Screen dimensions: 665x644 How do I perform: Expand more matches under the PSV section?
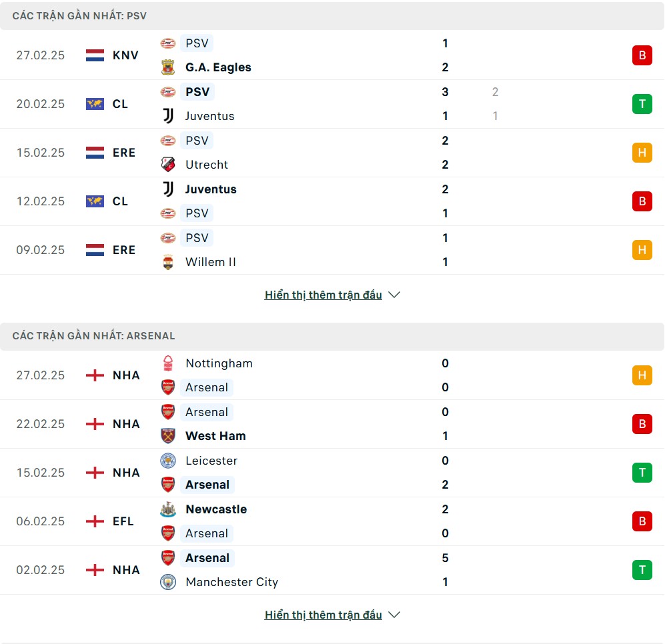tap(323, 295)
